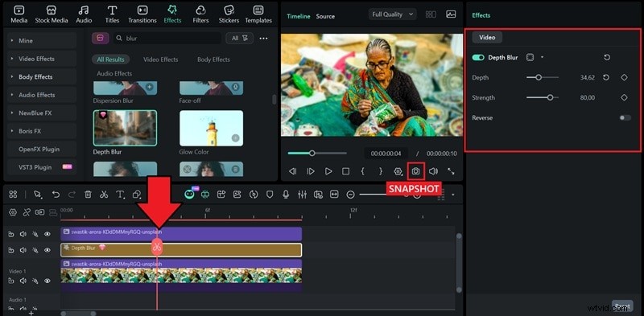Click the Video tab in Effects panel

point(487,37)
